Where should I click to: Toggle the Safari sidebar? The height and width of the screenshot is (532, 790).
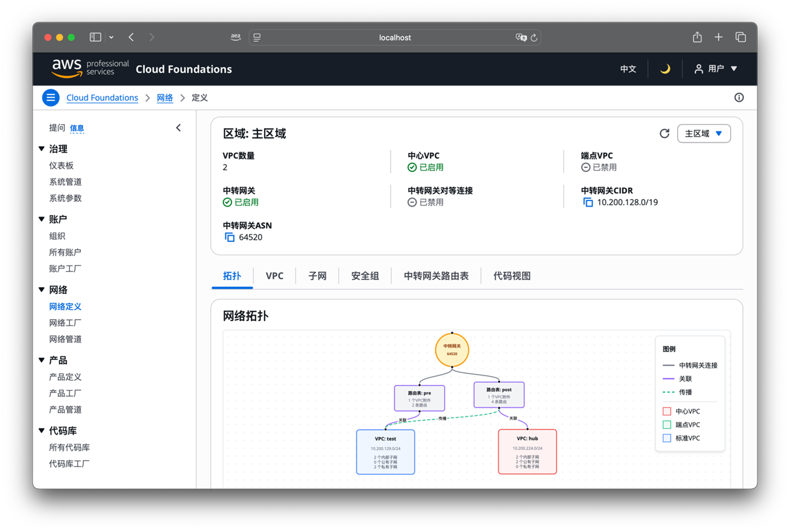[x=95, y=37]
